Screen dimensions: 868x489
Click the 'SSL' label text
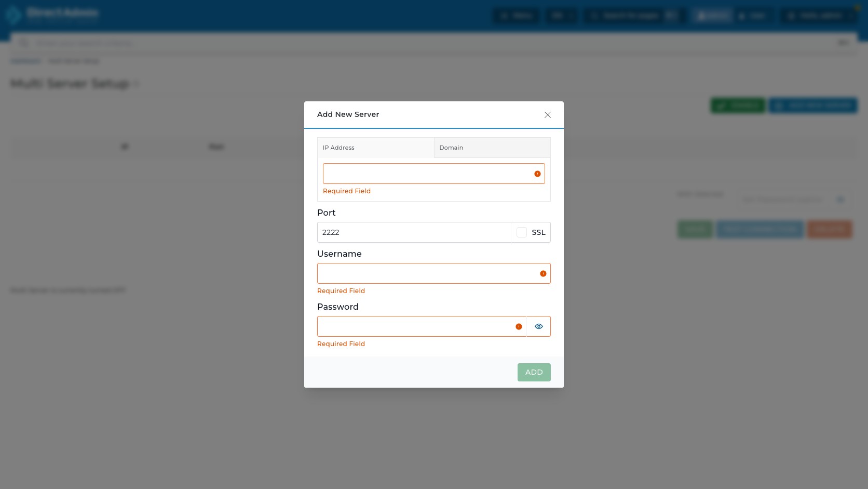point(538,232)
